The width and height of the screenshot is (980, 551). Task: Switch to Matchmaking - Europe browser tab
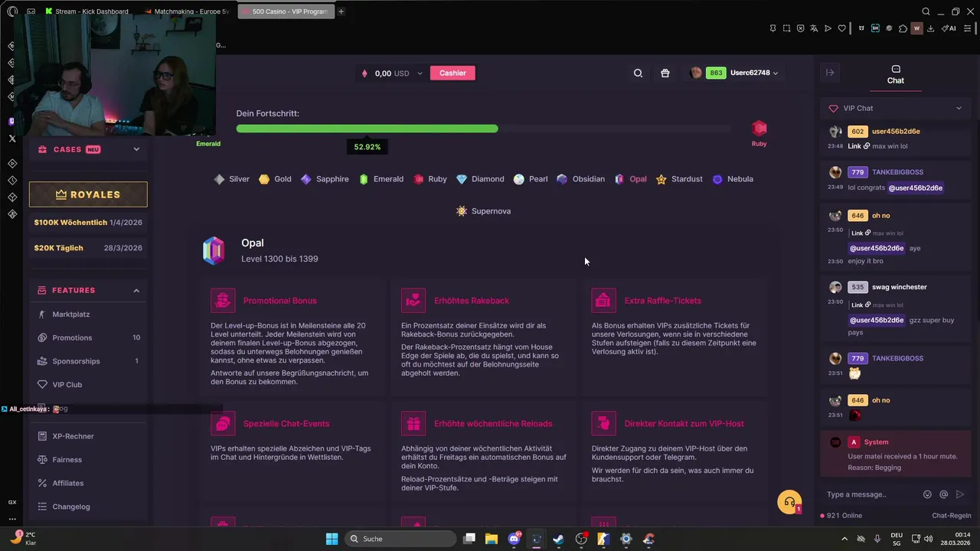[x=187, y=11]
